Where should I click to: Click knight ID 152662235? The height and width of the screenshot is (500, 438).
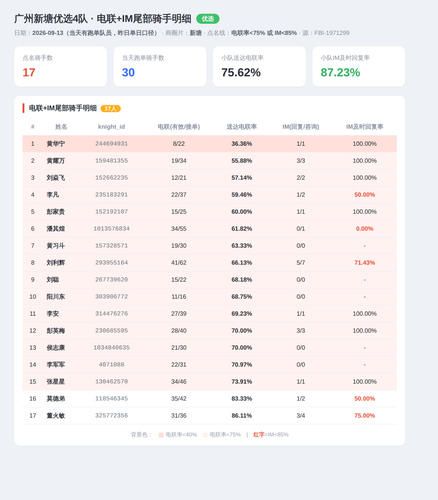click(x=111, y=178)
